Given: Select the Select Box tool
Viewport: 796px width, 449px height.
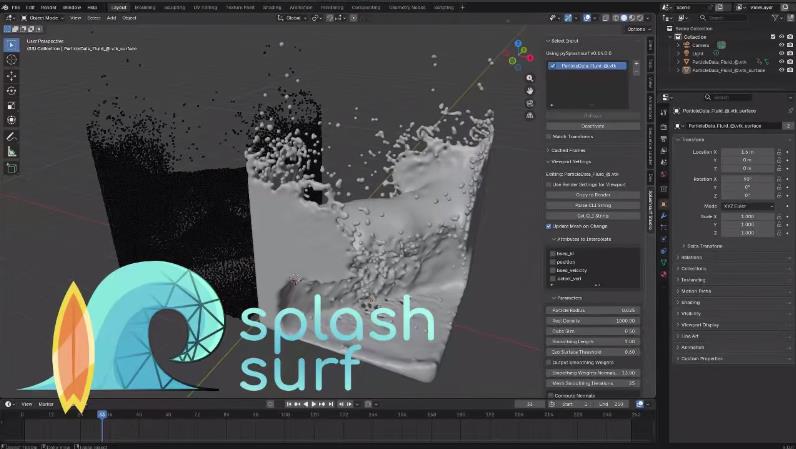Looking at the screenshot, I should [x=11, y=45].
